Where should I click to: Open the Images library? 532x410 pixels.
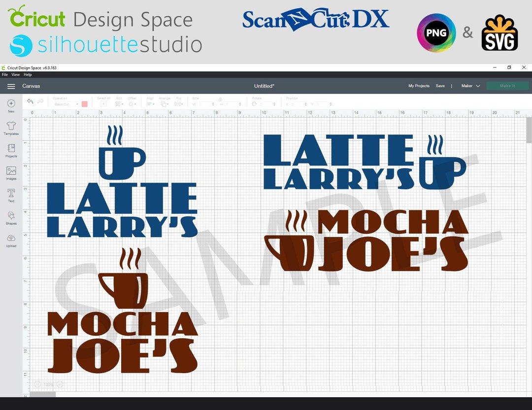click(11, 173)
